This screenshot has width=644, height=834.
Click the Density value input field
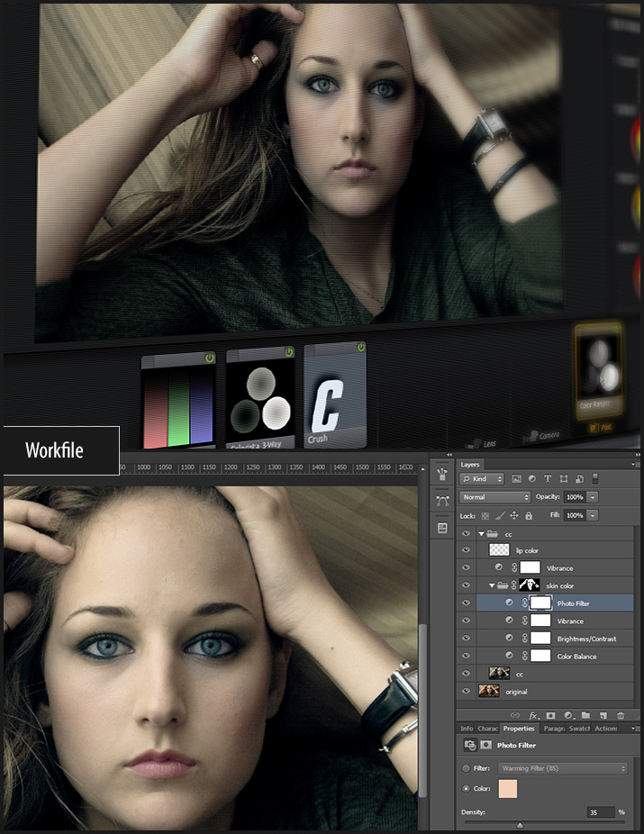coord(599,812)
